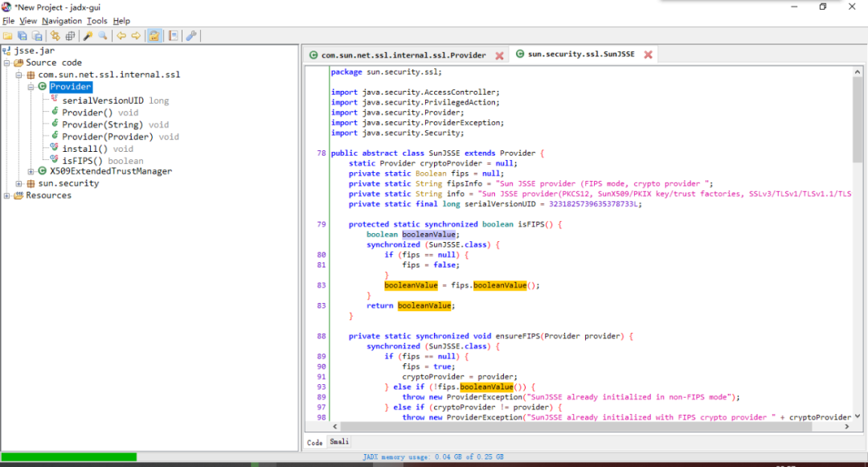Screen dimensions: 868x467
Task: Click the editor's vertical scrollbar thumb
Action: tap(857, 119)
